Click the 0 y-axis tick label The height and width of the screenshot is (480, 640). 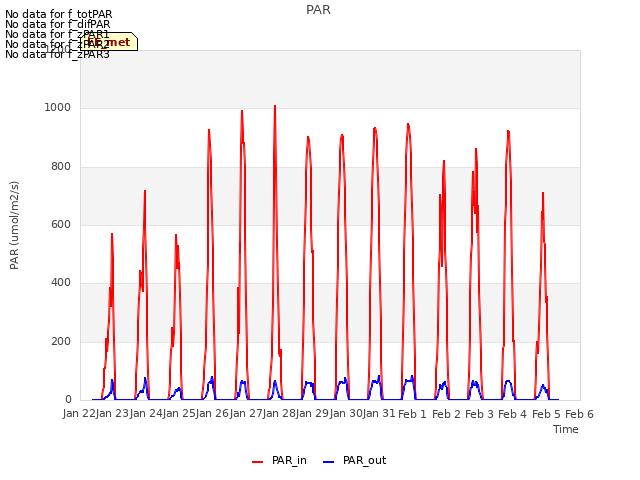point(68,400)
